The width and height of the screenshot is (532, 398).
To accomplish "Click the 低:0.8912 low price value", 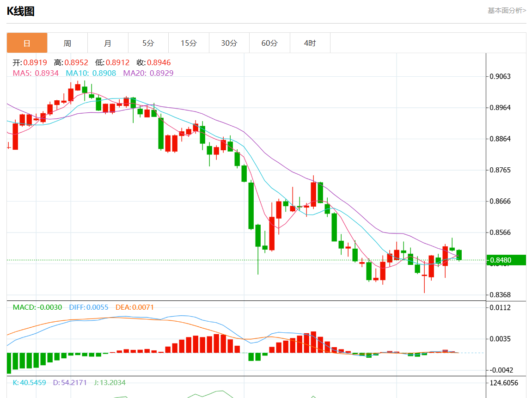I will tap(112, 62).
